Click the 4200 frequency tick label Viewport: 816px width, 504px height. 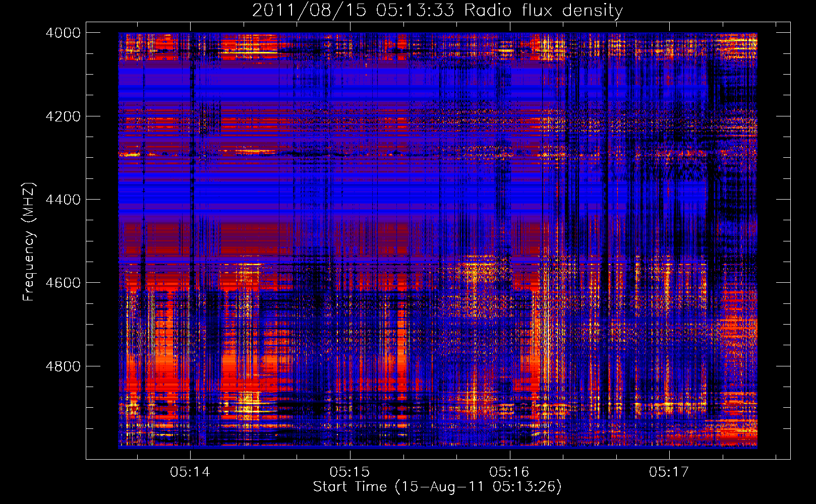(63, 116)
